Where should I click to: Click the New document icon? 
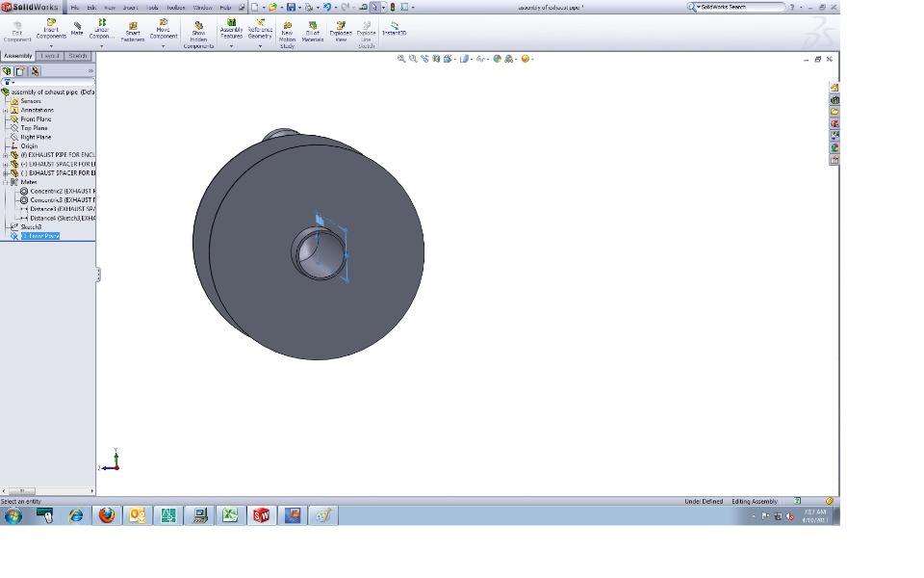pos(254,7)
